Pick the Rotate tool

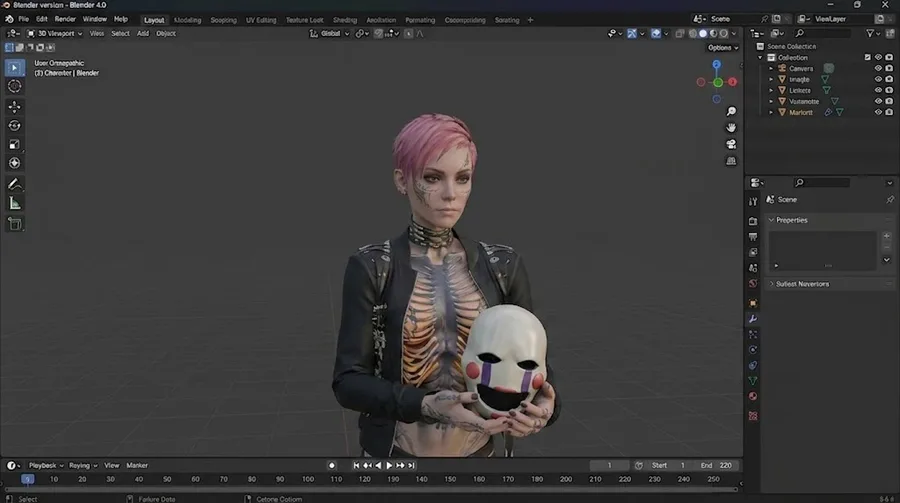[x=14, y=125]
